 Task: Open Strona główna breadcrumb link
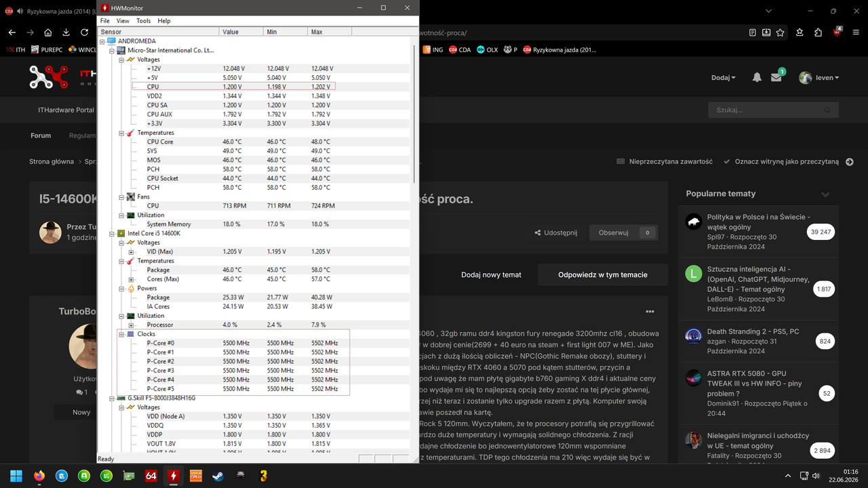[52, 162]
